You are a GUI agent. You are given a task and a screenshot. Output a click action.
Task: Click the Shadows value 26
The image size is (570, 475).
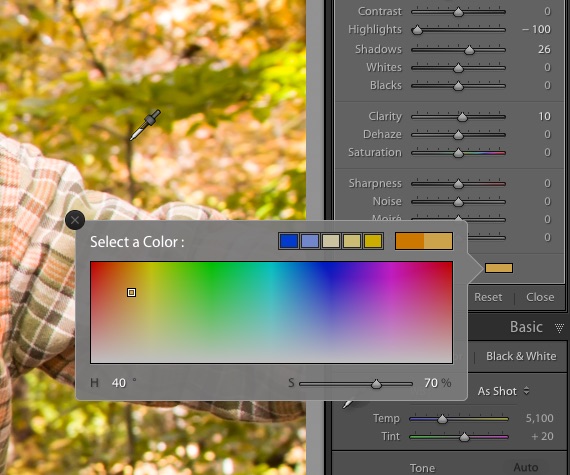point(544,49)
